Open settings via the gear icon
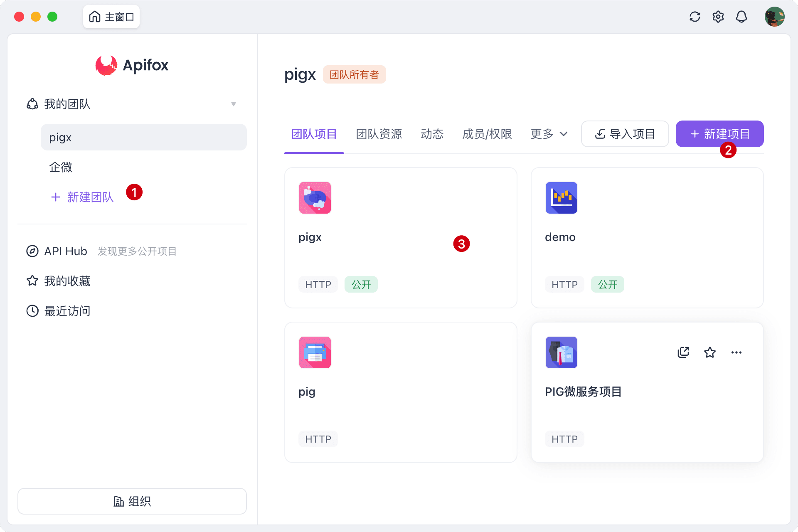798x532 pixels. (x=718, y=17)
